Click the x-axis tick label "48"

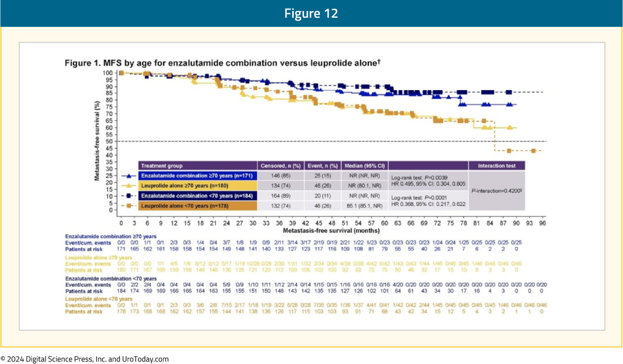click(x=332, y=223)
